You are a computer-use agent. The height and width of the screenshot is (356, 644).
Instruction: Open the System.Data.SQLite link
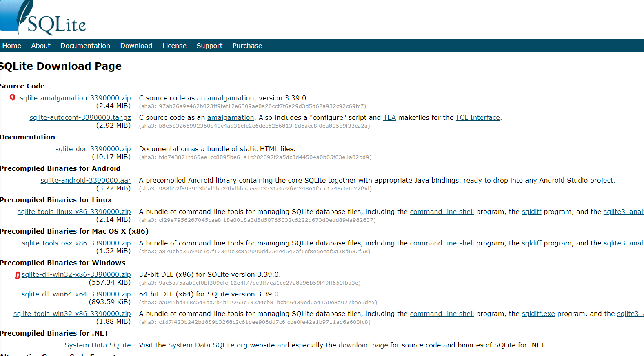click(98, 345)
